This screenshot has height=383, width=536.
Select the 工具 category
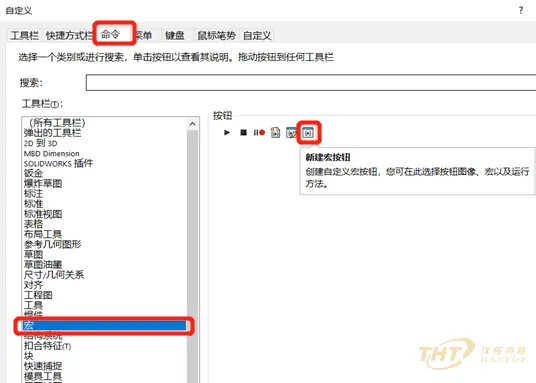[x=33, y=305]
